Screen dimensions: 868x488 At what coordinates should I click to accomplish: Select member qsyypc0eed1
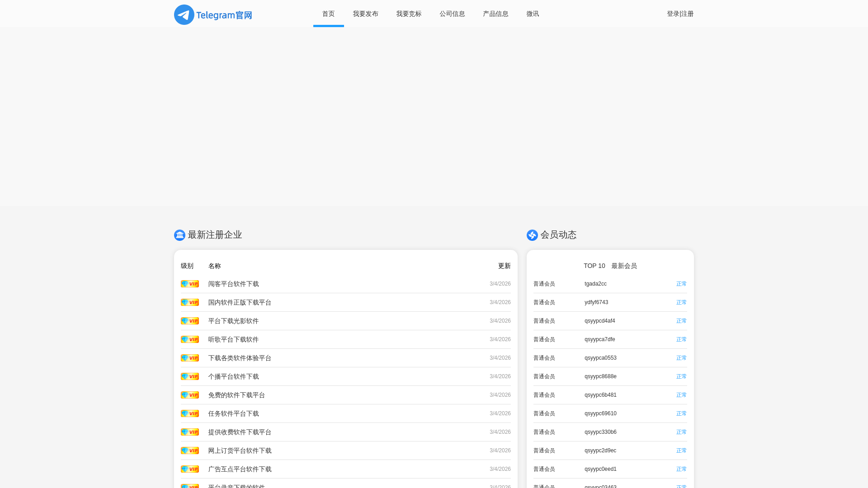(600, 469)
